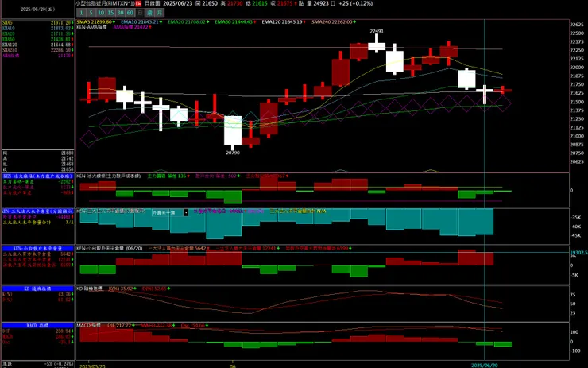This screenshot has width=588, height=368.
Task: Switch chart to monthly (月) period
Action: pos(160,13)
